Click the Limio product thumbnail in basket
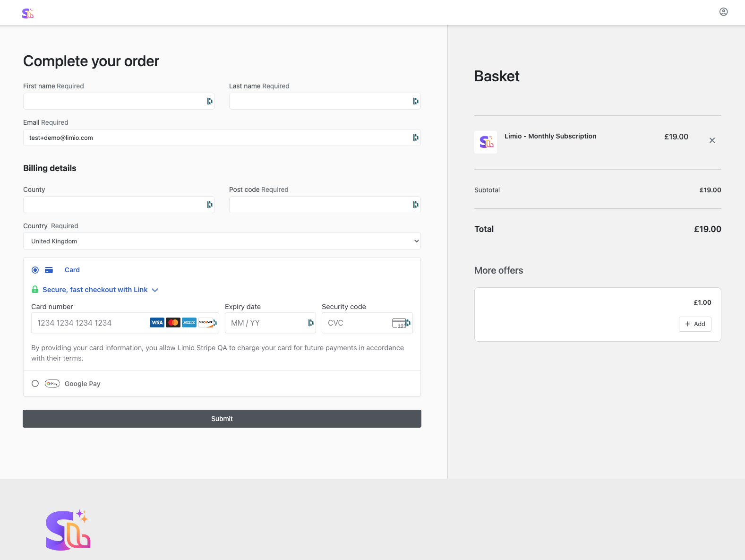The width and height of the screenshot is (745, 560). pos(486,142)
